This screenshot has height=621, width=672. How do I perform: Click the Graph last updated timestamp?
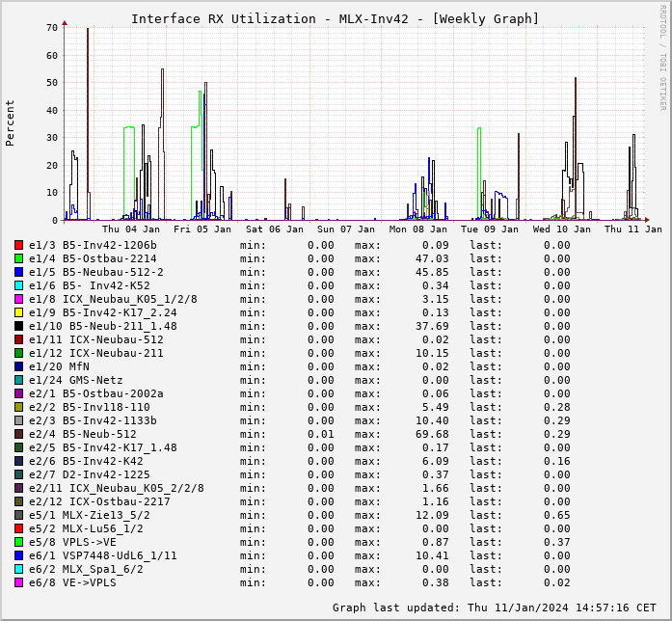[494, 607]
